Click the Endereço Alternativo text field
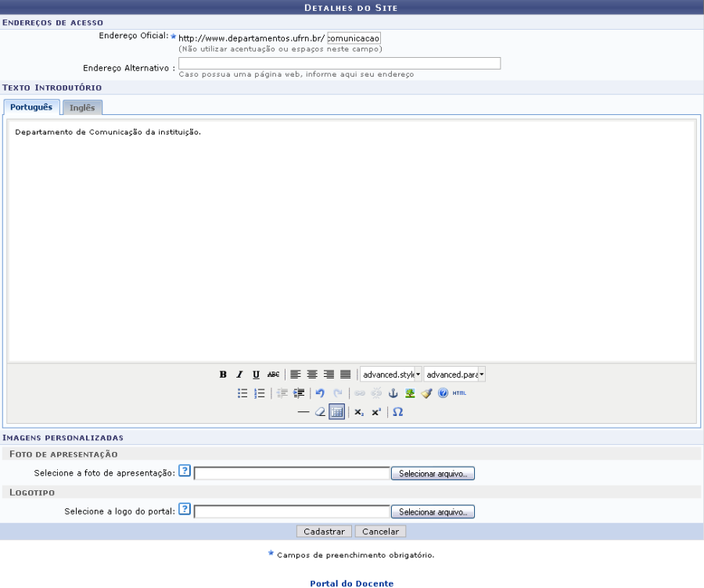Screen dimensions: 704x588 pyautogui.click(x=339, y=64)
